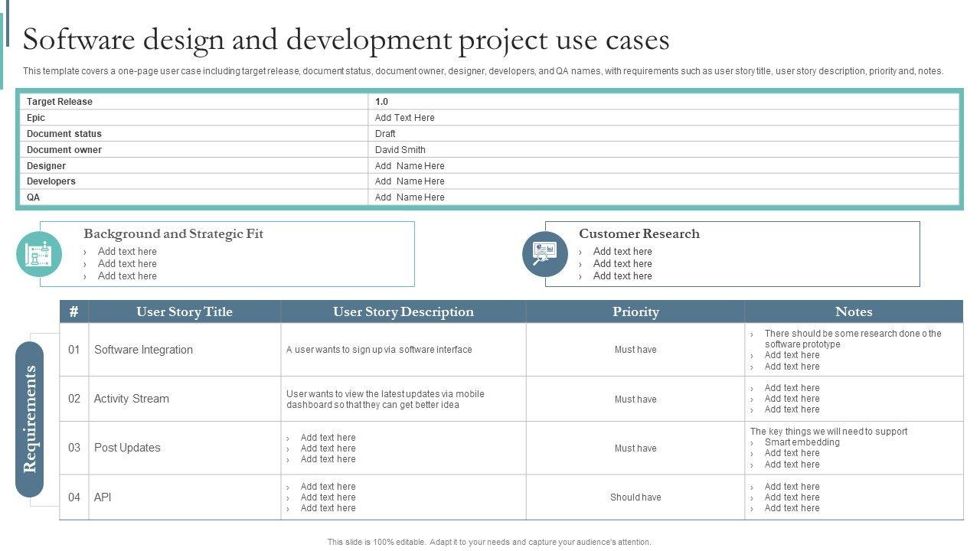Select the Target Release value 1.0
This screenshot has height=551, width=980.
pyautogui.click(x=381, y=102)
